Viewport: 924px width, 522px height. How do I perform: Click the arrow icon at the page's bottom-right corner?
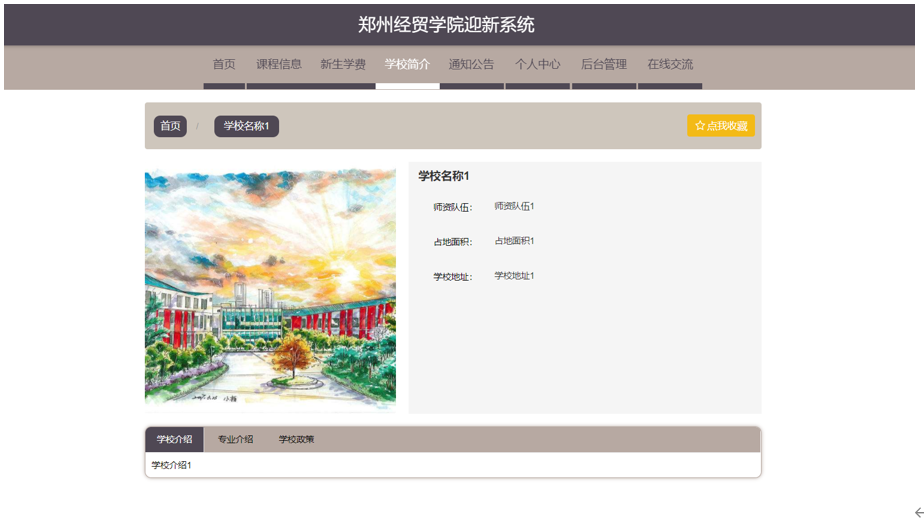coord(919,513)
